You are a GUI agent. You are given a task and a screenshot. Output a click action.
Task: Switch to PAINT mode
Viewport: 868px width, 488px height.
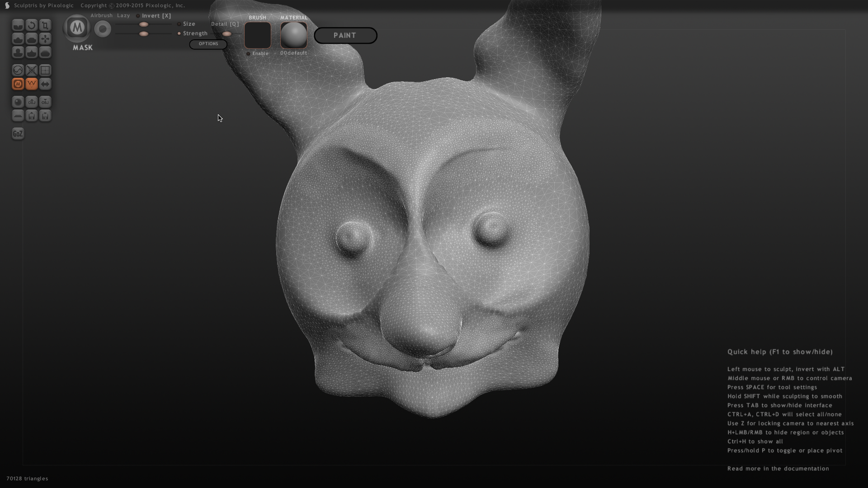pyautogui.click(x=345, y=36)
